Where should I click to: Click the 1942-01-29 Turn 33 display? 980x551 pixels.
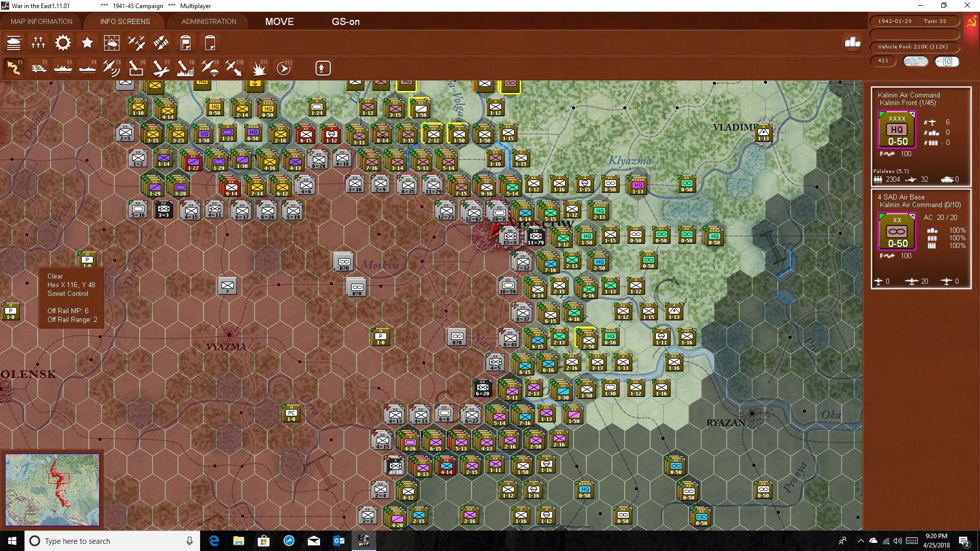tap(914, 21)
